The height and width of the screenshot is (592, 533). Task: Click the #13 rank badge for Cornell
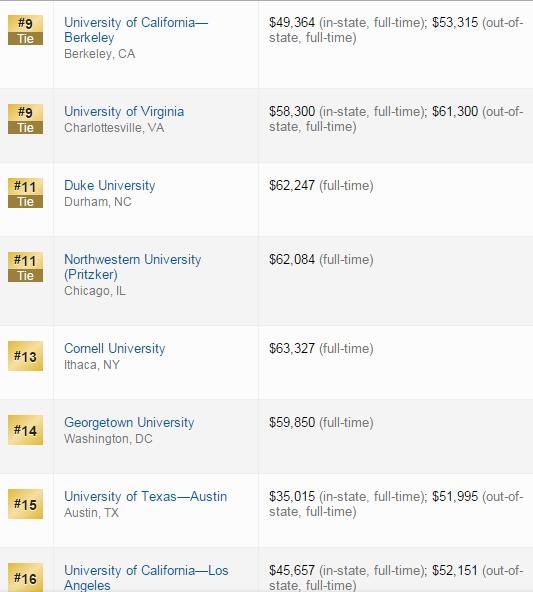25,356
